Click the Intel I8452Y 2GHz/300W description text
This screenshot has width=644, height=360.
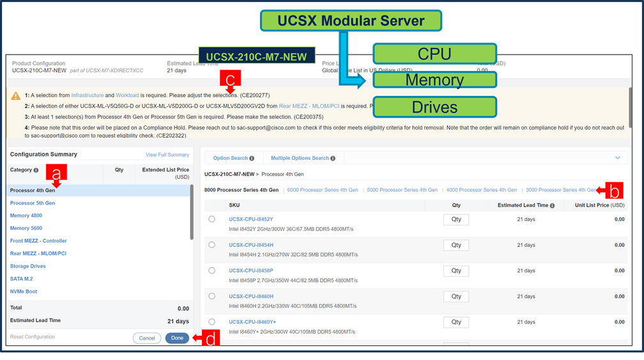(291, 229)
